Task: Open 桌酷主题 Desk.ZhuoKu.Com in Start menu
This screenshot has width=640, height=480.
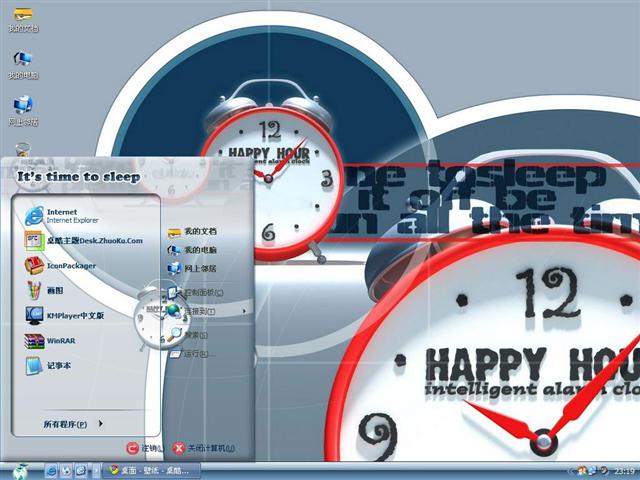Action: [x=84, y=240]
